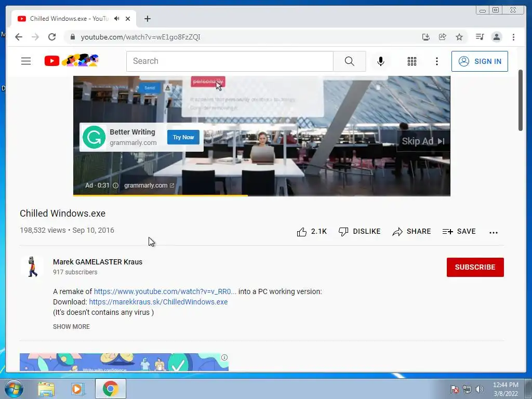Click the video title Chilled Windows.exe
The image size is (532, 399).
(x=63, y=214)
